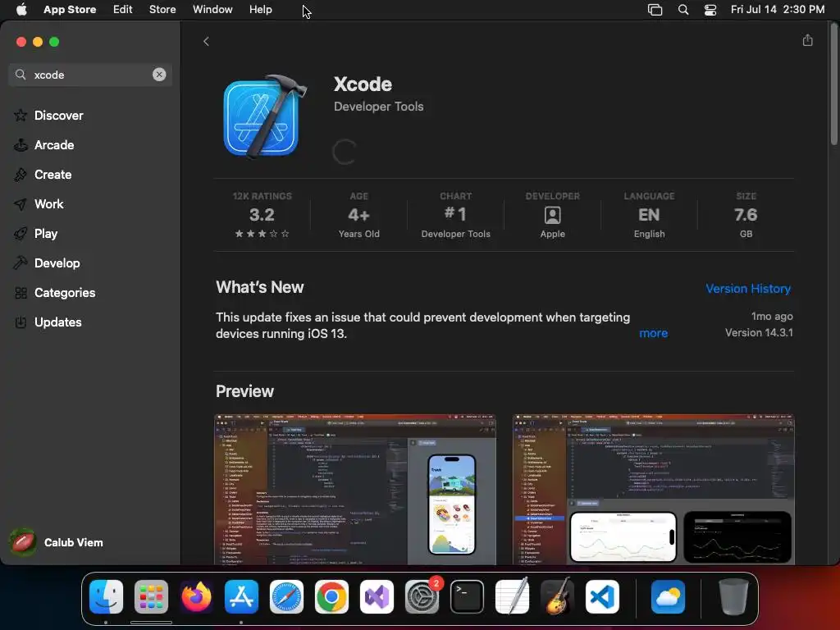Open the Calub Viem account
This screenshot has width=840, height=630.
tap(57, 542)
